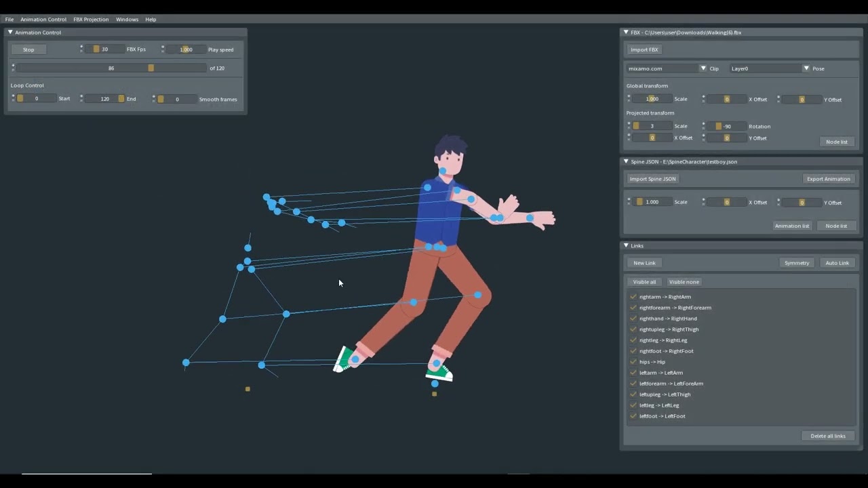This screenshot has height=488, width=868.
Task: Stop the animation playback
Action: [28, 49]
